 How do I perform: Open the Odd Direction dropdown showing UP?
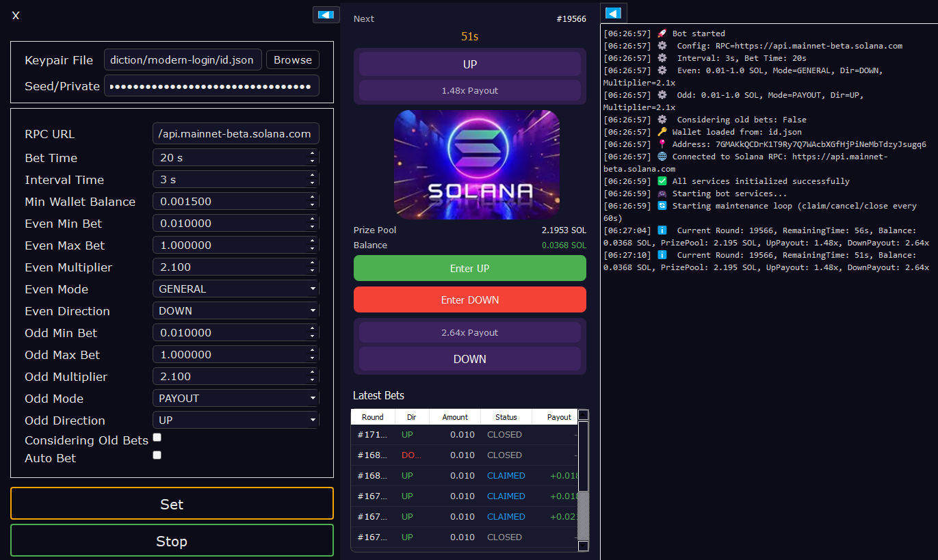(235, 420)
